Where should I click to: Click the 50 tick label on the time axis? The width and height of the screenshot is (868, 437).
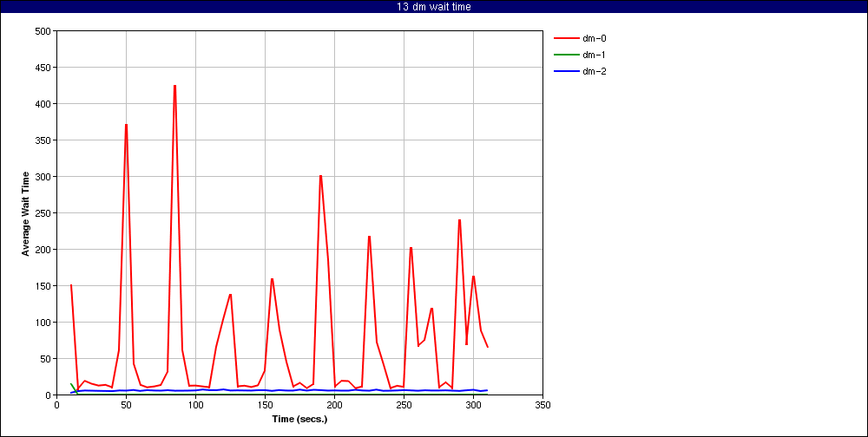126,405
